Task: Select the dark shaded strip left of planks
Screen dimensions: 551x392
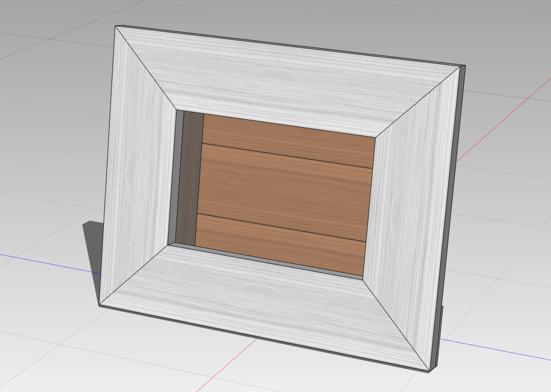Action: pyautogui.click(x=189, y=179)
